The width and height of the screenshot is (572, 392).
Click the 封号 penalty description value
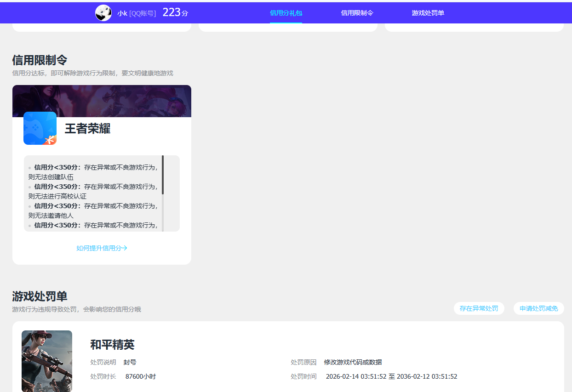pyautogui.click(x=130, y=362)
